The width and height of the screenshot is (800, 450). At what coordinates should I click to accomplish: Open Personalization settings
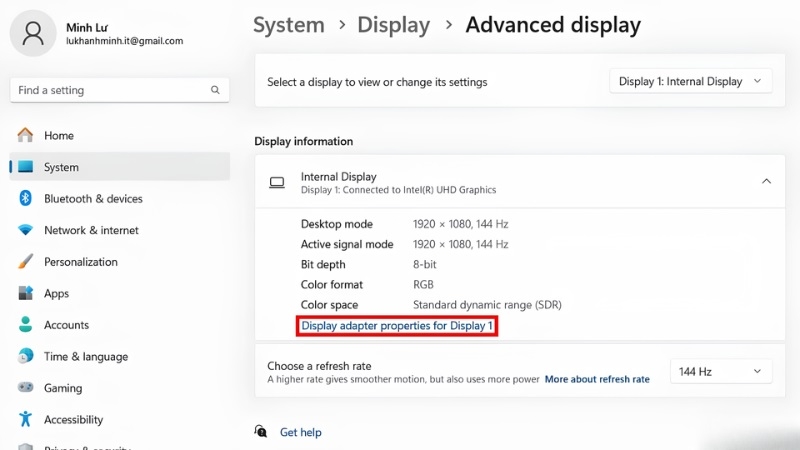[x=119, y=262]
